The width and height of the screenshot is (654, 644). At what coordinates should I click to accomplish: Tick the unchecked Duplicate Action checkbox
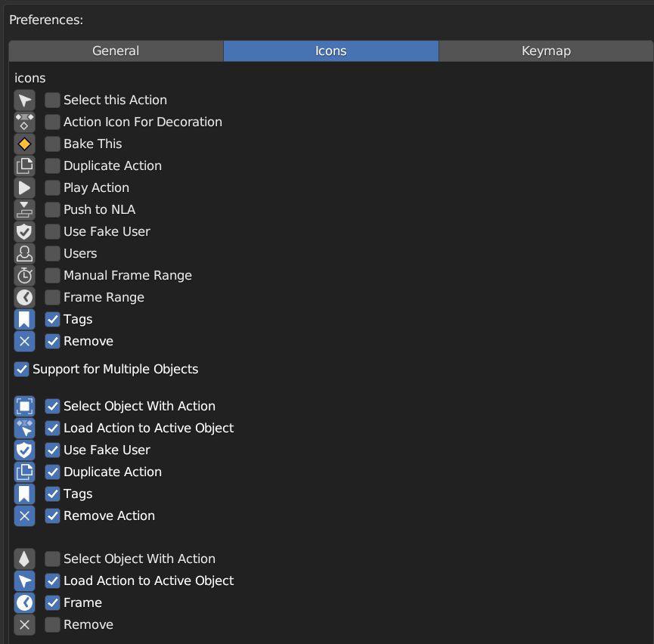[52, 166]
